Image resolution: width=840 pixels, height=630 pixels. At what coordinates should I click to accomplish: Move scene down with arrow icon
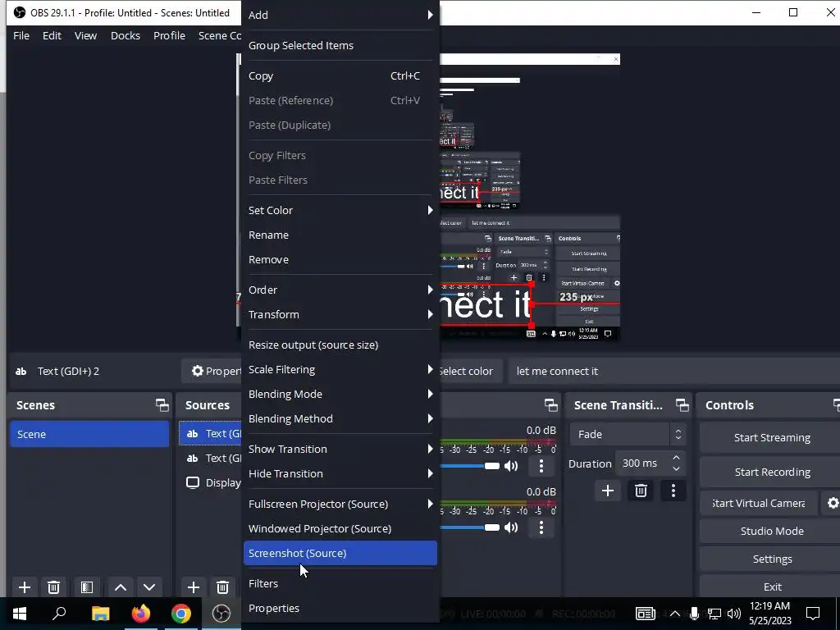(149, 587)
